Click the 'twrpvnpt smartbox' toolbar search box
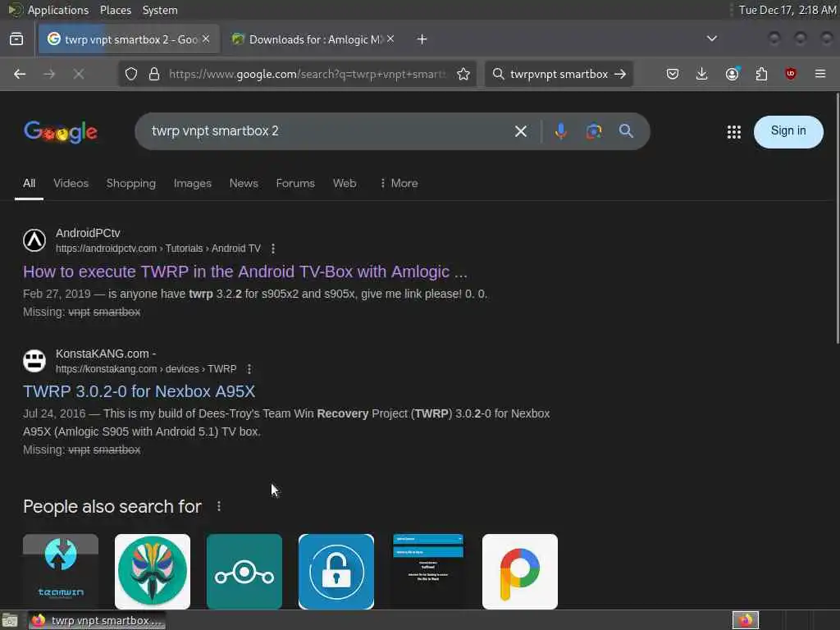The width and height of the screenshot is (840, 630). click(x=559, y=74)
